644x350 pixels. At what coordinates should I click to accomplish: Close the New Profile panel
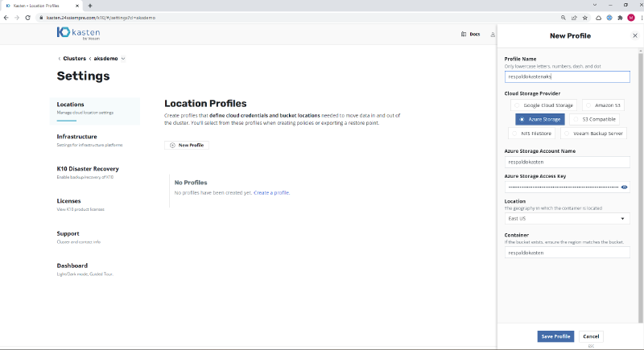point(635,35)
